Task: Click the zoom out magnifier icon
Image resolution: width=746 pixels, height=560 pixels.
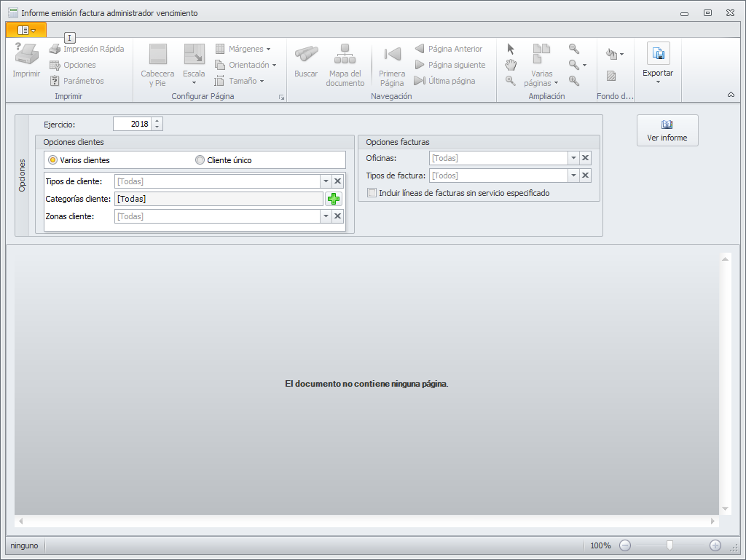Action: coord(574,49)
